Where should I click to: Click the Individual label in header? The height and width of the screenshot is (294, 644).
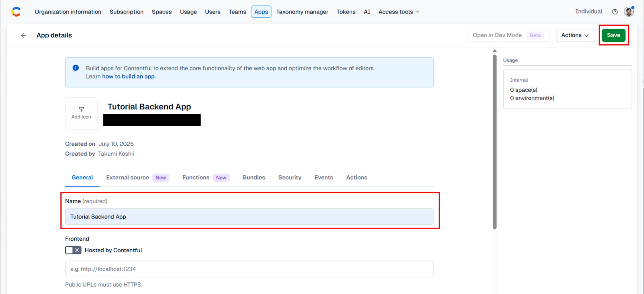coord(589,12)
